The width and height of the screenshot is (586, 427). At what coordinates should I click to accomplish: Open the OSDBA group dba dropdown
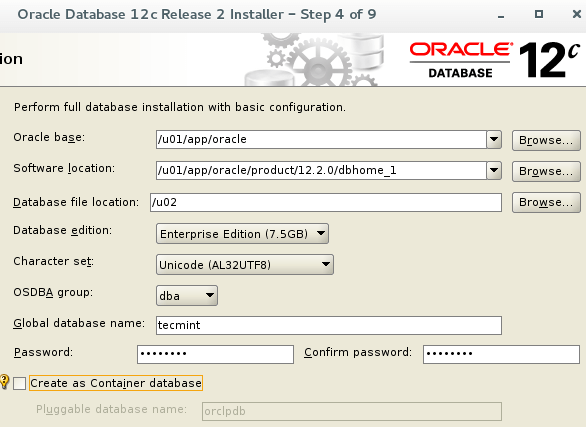[x=187, y=296]
